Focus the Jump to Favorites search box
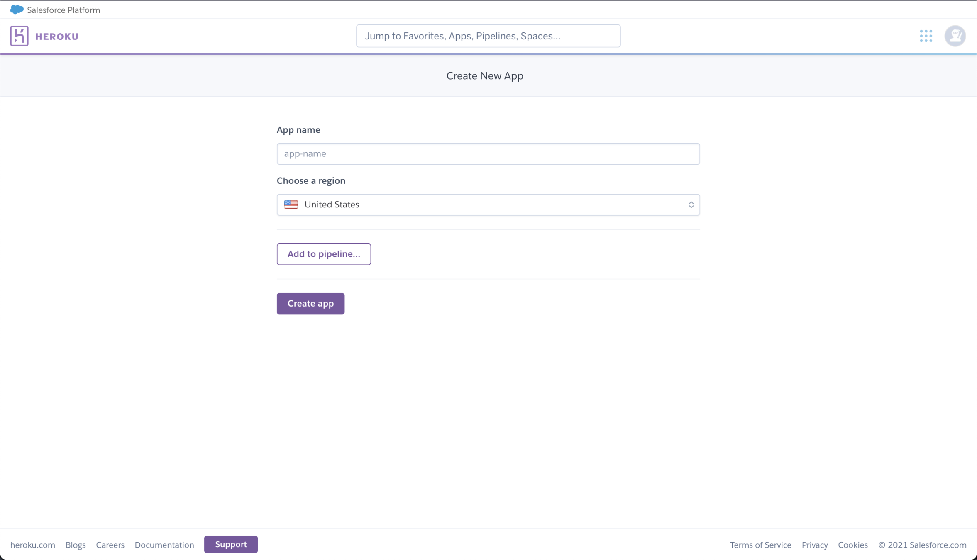The width and height of the screenshot is (977, 560). coord(488,36)
